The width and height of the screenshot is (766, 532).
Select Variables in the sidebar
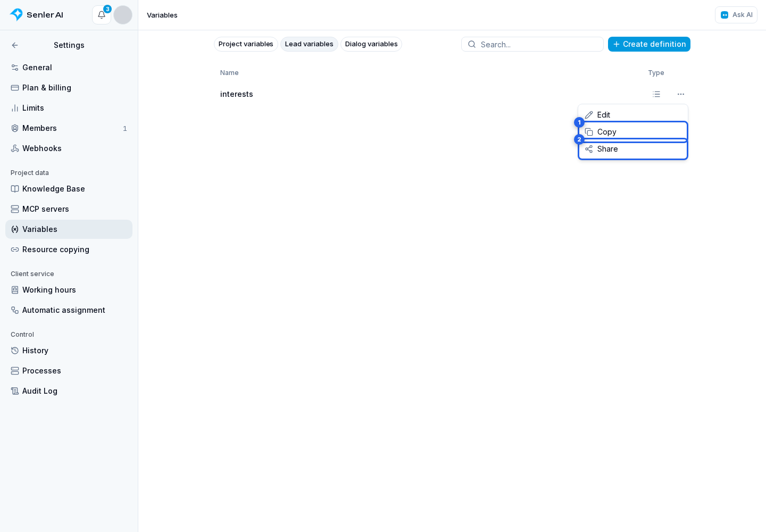69,229
